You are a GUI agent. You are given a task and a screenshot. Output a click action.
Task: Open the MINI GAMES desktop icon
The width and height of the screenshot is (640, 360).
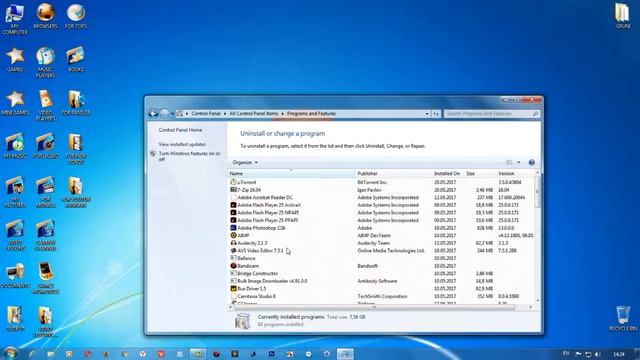[15, 103]
